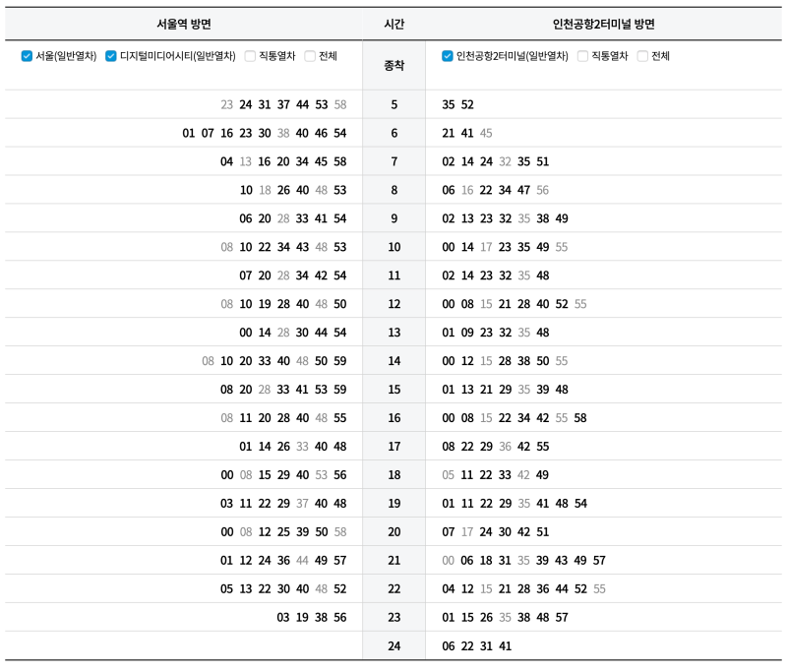Screen dimensions: 787x672
Task: Uncheck the 디지털미디어시티(일반열차) checkbox
Action: [111, 56]
